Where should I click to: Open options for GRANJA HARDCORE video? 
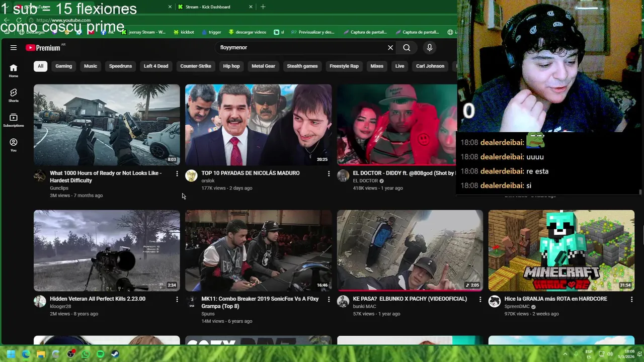631,299
